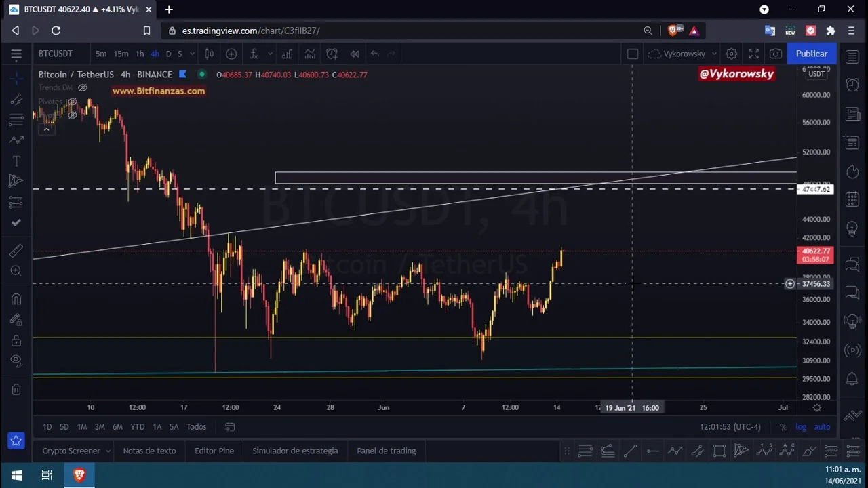Toggle the log scale option
Viewport: 868px width, 488px height.
[x=801, y=426]
